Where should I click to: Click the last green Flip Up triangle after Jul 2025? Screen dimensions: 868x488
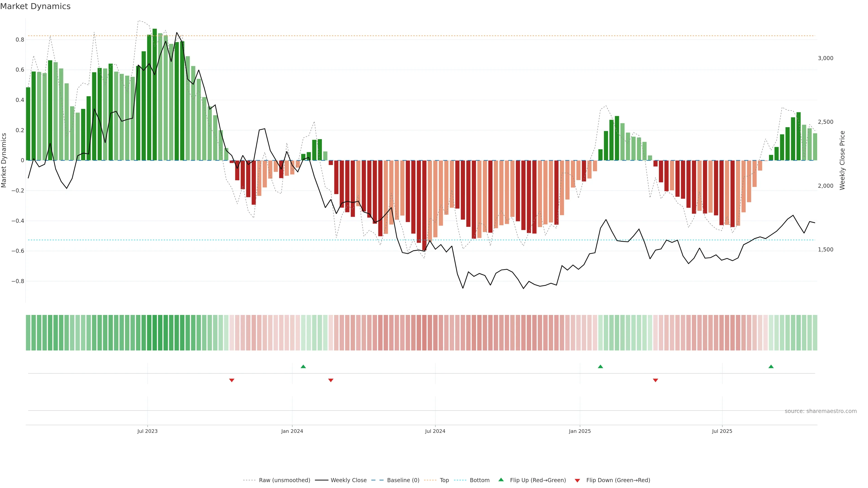[x=771, y=366]
